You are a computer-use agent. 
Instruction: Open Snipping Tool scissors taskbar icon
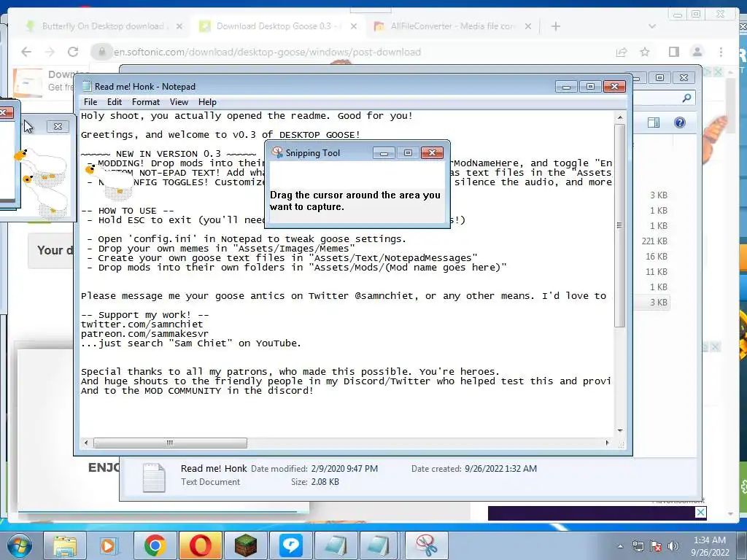427,545
